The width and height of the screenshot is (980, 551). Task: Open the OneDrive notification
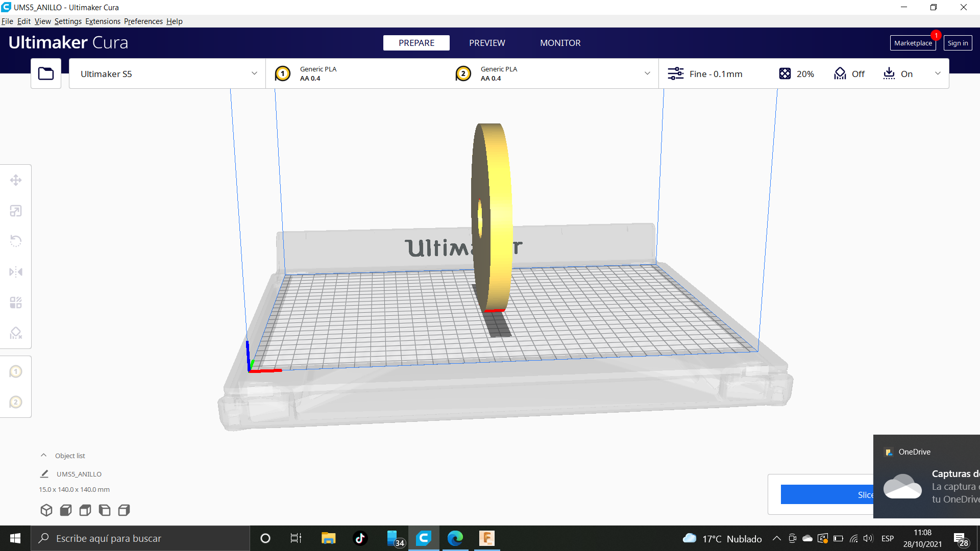(926, 477)
